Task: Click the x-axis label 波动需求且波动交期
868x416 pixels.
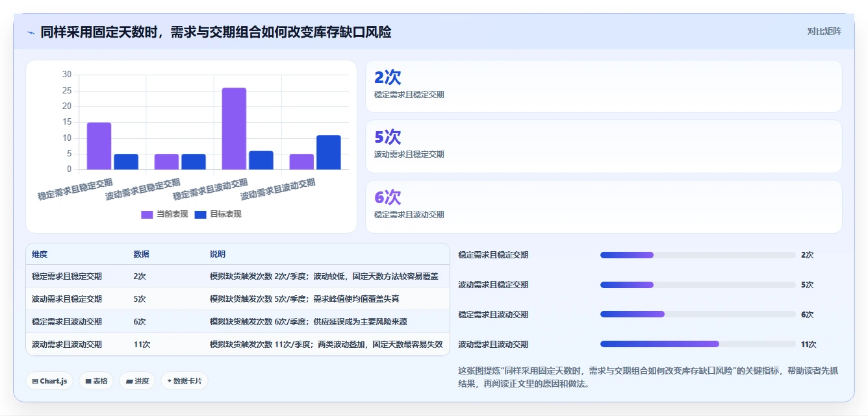Action: coord(278,189)
